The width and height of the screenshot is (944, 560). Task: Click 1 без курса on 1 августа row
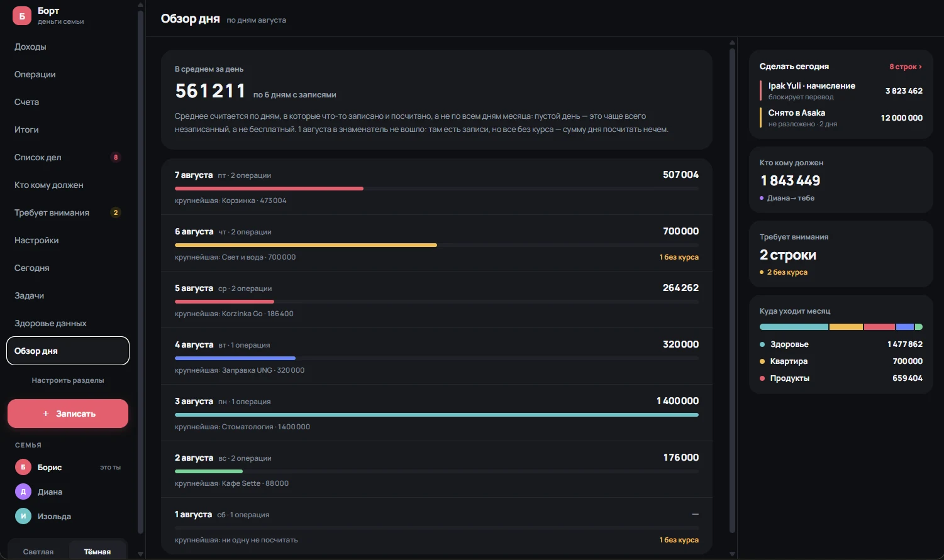pos(679,540)
